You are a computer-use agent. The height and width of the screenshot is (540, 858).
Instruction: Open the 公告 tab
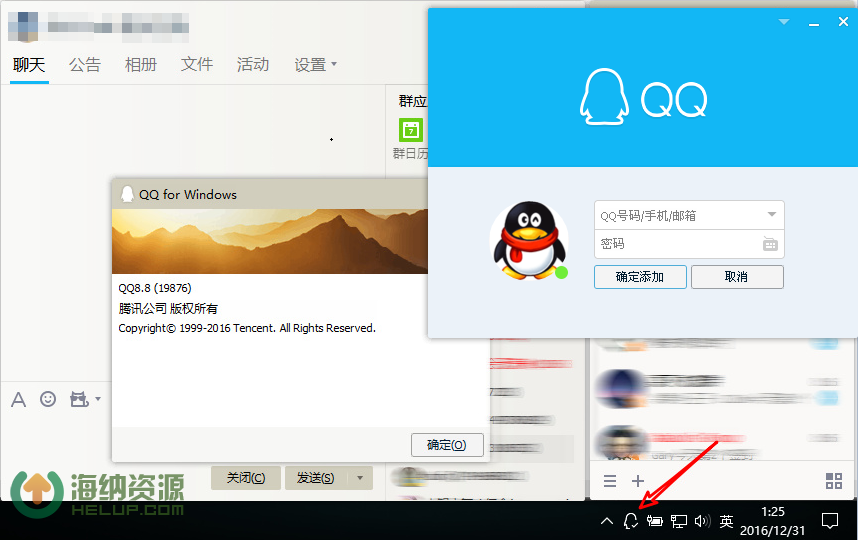coord(85,65)
